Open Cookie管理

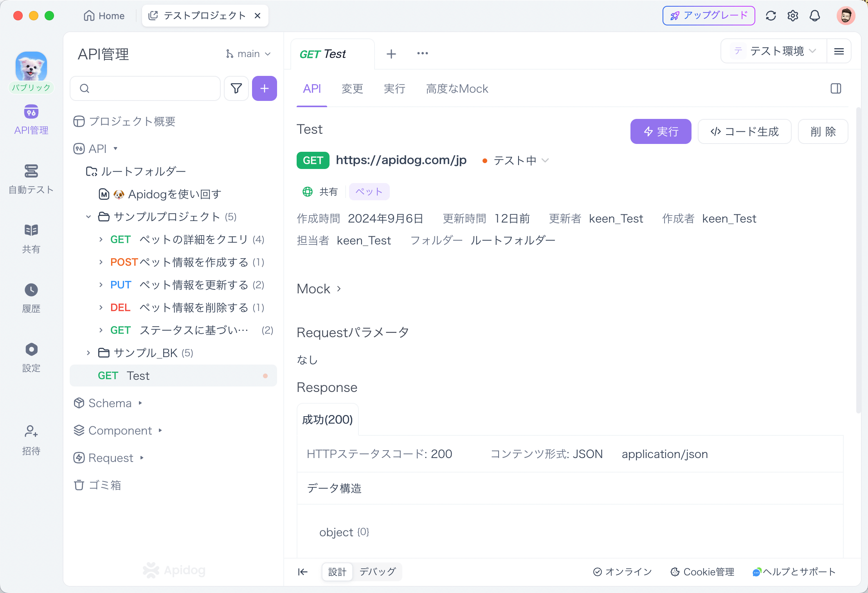(x=702, y=572)
